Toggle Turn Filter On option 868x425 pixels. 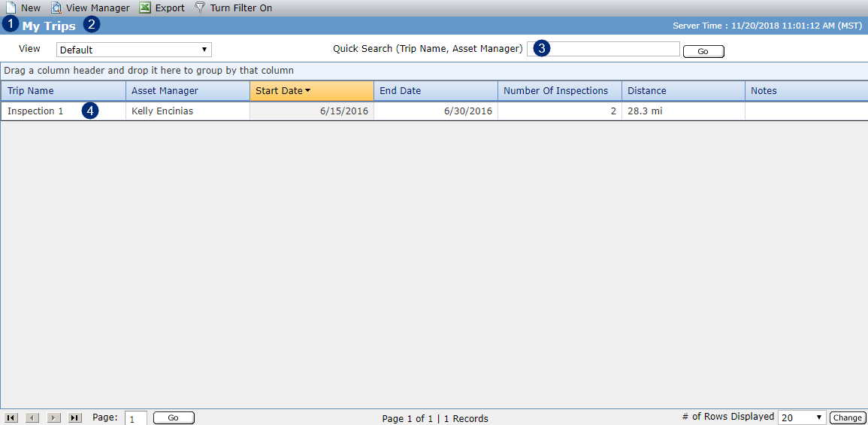click(x=240, y=8)
